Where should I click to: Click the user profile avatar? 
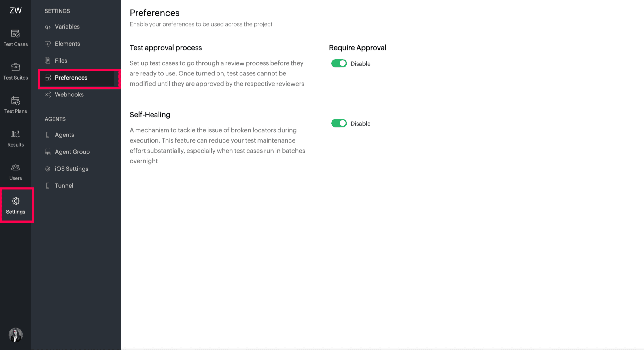pyautogui.click(x=15, y=335)
